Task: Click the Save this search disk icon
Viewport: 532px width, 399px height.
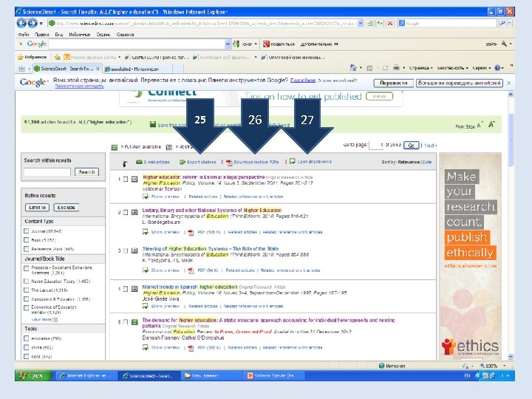Action: 153,125
